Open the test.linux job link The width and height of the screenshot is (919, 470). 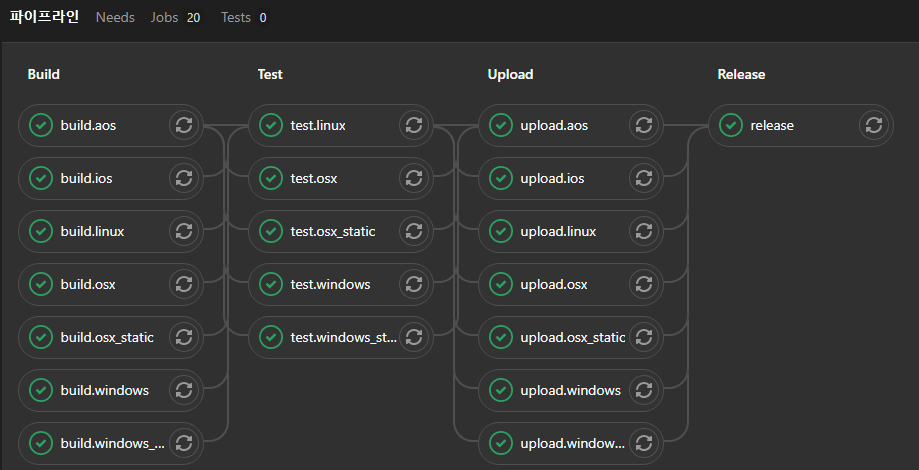click(x=318, y=125)
